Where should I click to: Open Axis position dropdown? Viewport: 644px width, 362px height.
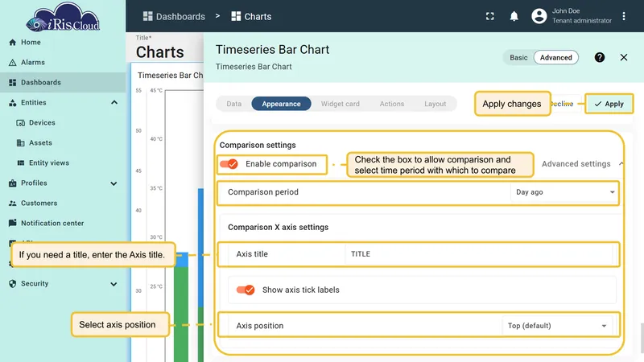557,326
